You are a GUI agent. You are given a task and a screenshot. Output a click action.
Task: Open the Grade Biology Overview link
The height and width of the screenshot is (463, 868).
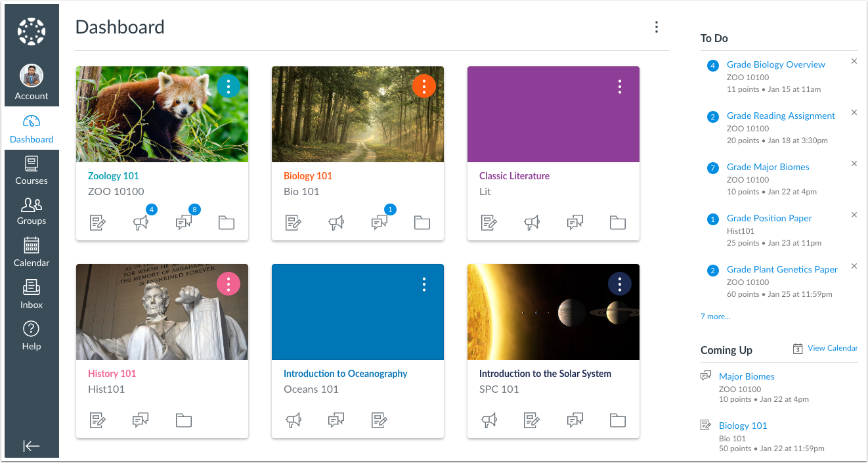click(x=775, y=64)
